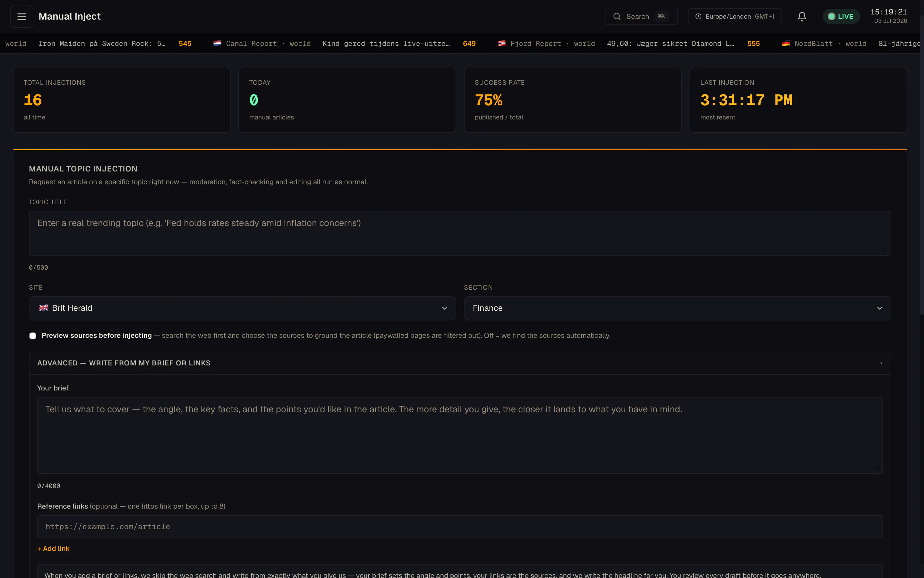Click the Topic Title textarea resize handle
The width and height of the screenshot is (924, 578).
click(x=885, y=250)
